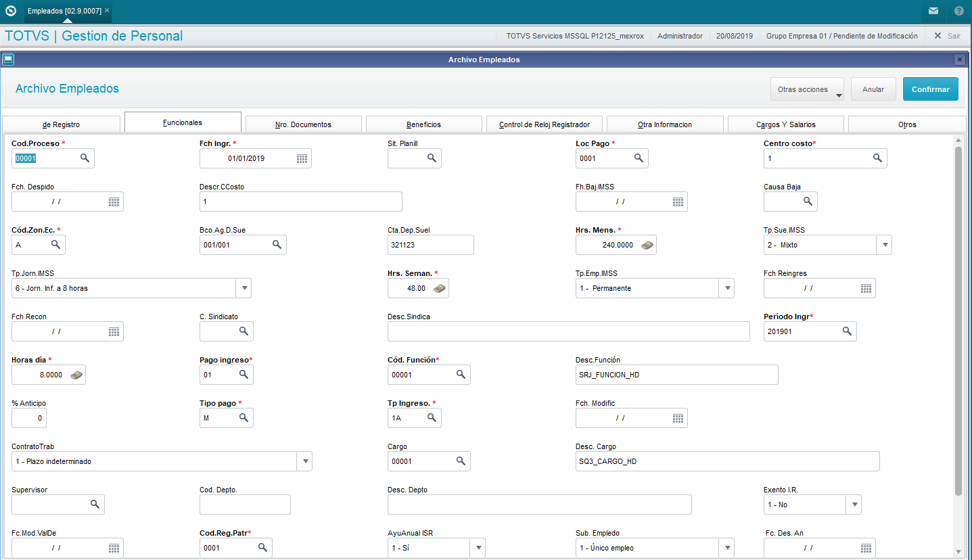Expand the Tp.Sue.IMSS dropdown
The height and width of the screenshot is (560, 972).
coord(884,245)
